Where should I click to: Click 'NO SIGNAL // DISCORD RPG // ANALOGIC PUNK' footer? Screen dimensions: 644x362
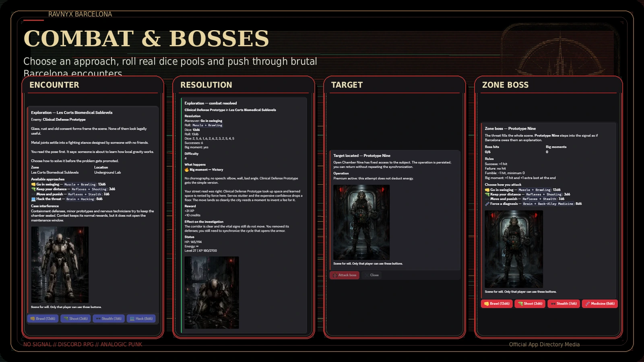(83, 344)
